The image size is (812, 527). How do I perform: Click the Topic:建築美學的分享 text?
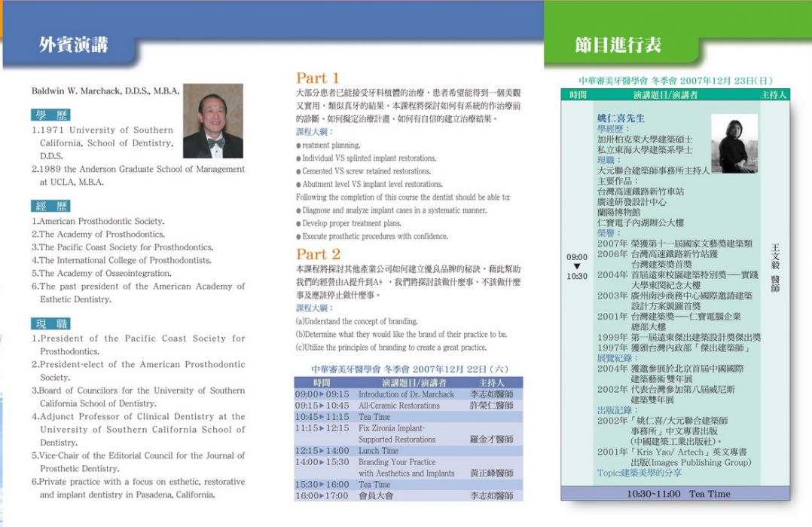click(640, 473)
